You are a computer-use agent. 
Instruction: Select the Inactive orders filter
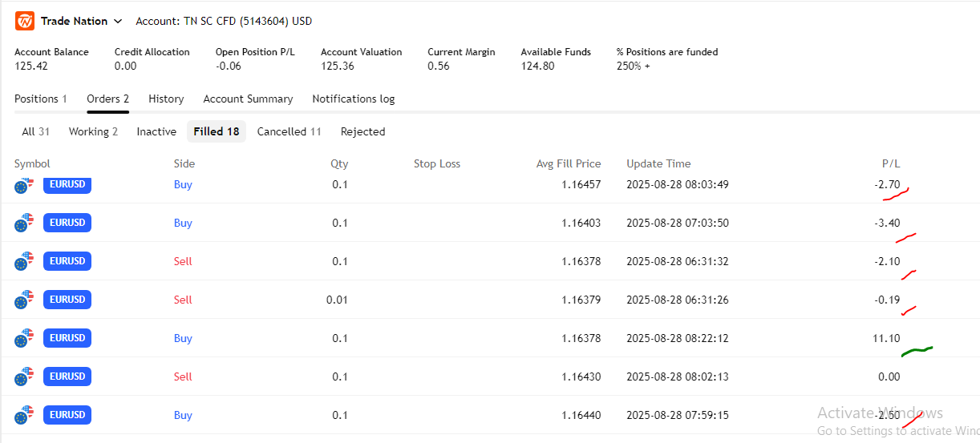tap(156, 131)
